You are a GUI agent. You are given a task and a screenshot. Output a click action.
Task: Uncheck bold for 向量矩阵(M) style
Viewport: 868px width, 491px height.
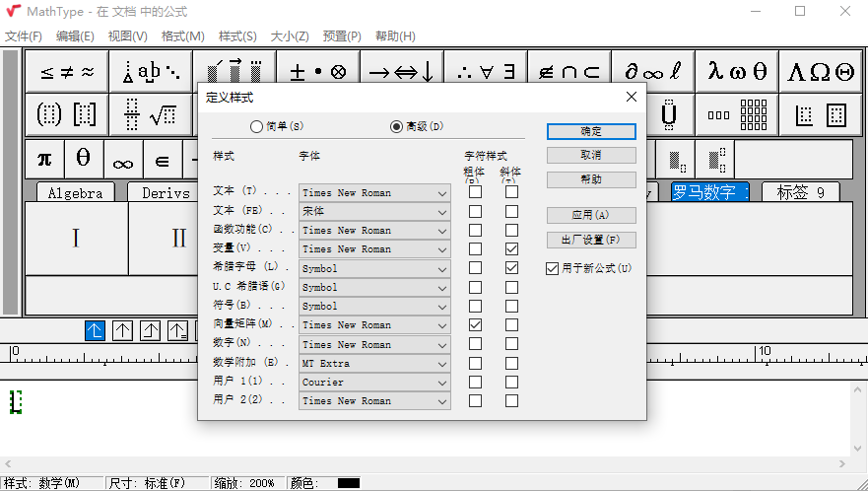[475, 324]
